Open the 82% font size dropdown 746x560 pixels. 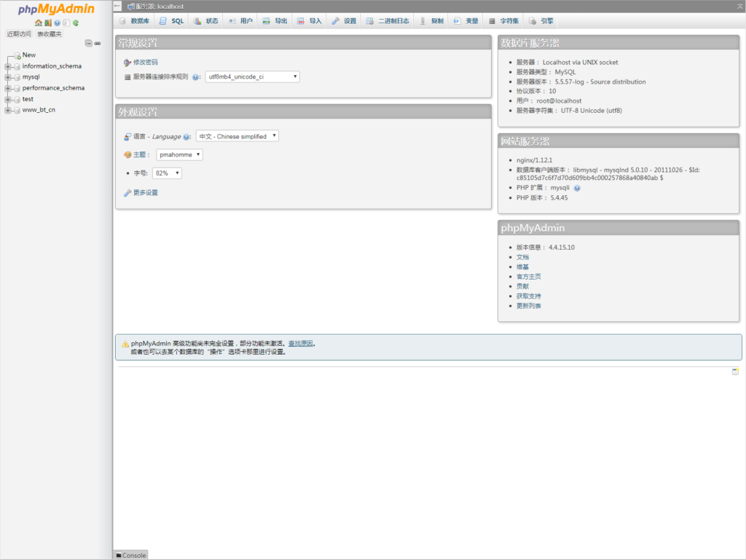[x=167, y=173]
